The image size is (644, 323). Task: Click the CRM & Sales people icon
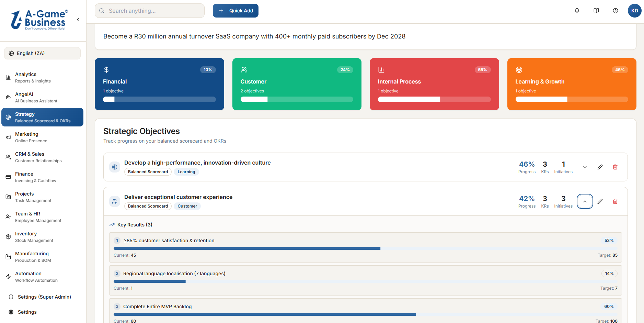(8, 157)
